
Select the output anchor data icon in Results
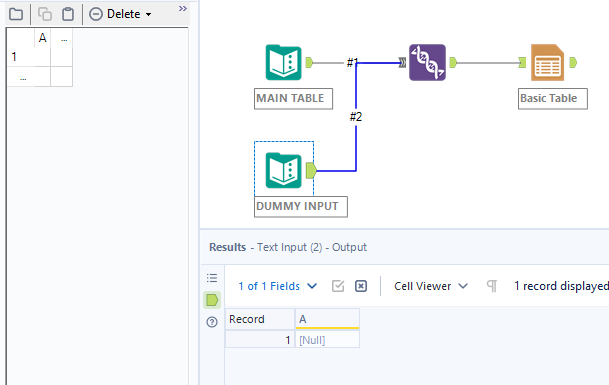[x=212, y=300]
